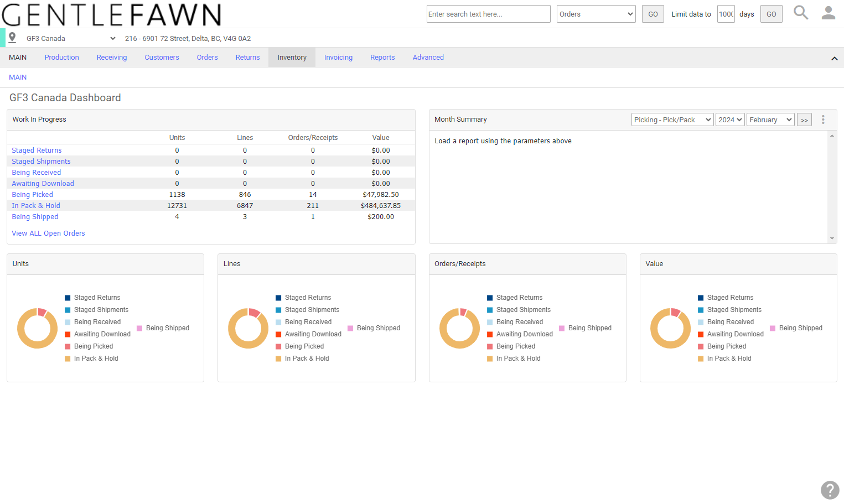The width and height of the screenshot is (844, 504).
Task: Click the Month Summary scrollbar down arrow
Action: (x=832, y=238)
